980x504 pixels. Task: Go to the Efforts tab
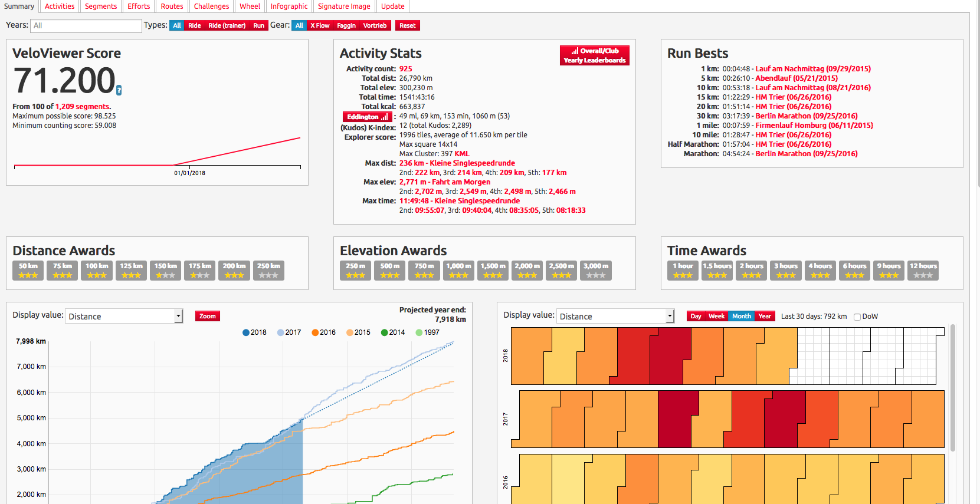click(139, 6)
